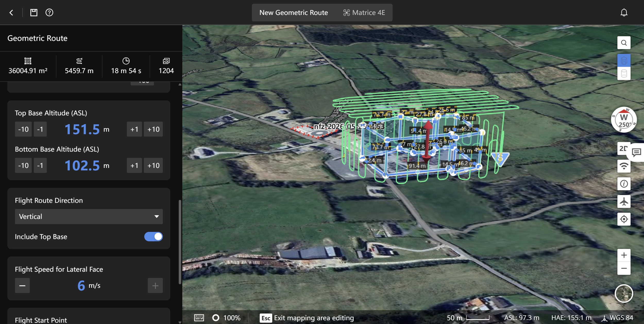Open help with the question mark icon
The width and height of the screenshot is (644, 324).
49,12
